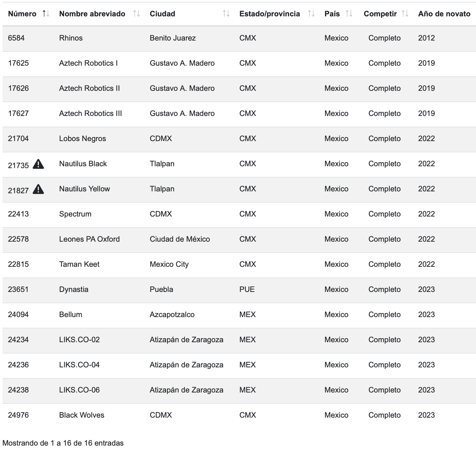Click the Ciudad column header label
This screenshot has height=450, width=476.
[162, 14]
